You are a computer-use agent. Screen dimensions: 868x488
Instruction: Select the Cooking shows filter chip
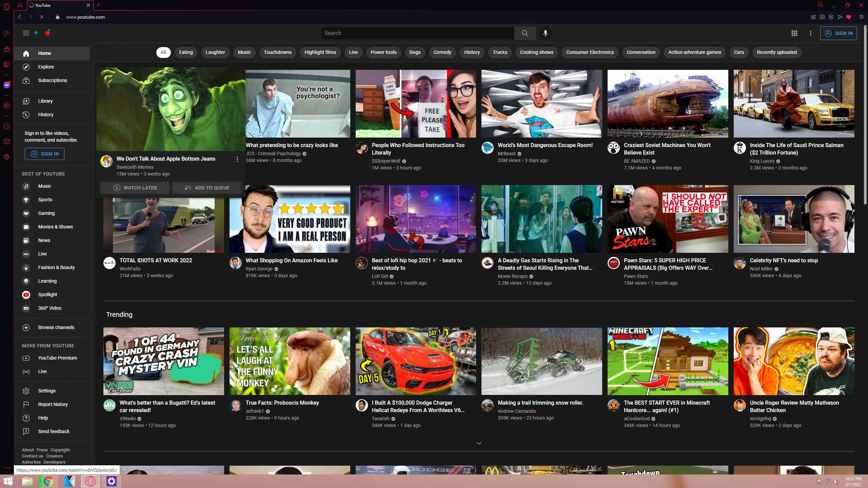pos(536,52)
